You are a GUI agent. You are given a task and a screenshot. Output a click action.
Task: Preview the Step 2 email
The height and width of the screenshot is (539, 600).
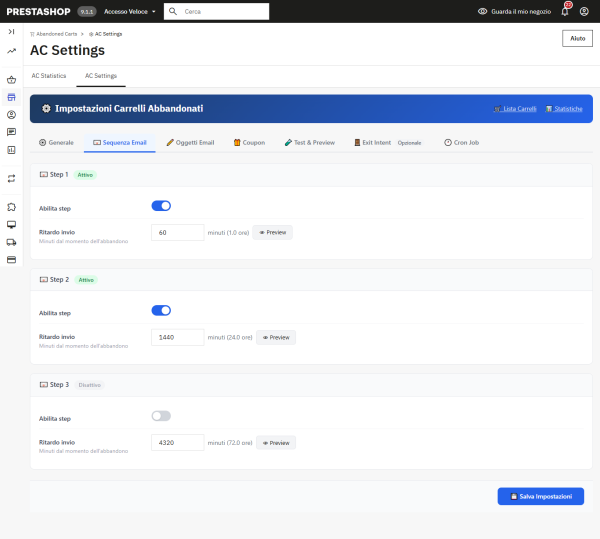pos(276,337)
